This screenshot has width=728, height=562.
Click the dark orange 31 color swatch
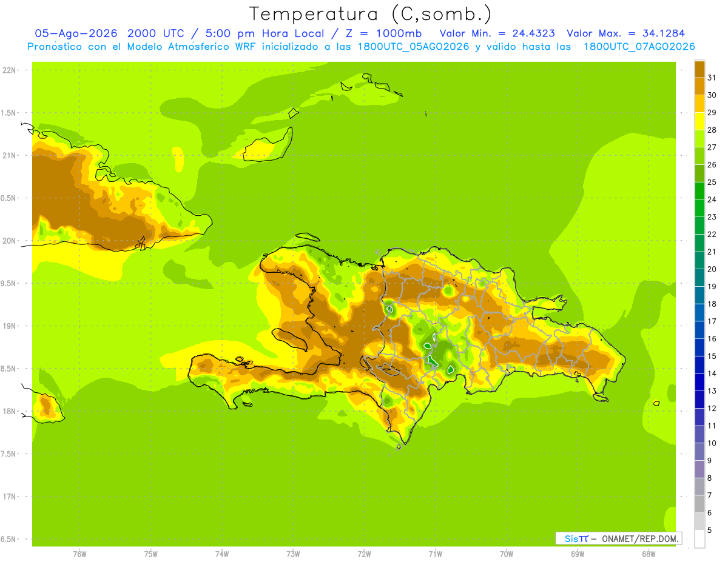point(699,69)
